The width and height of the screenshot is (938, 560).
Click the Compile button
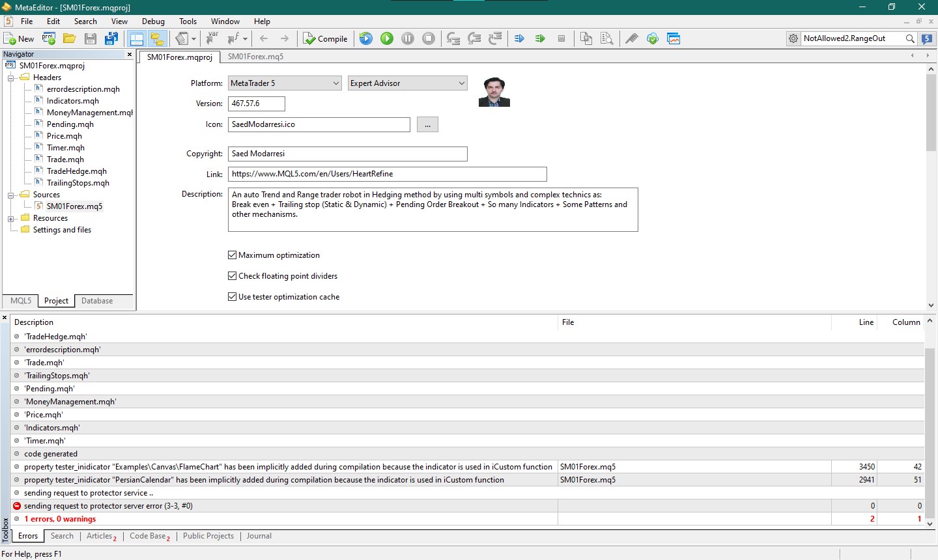326,38
